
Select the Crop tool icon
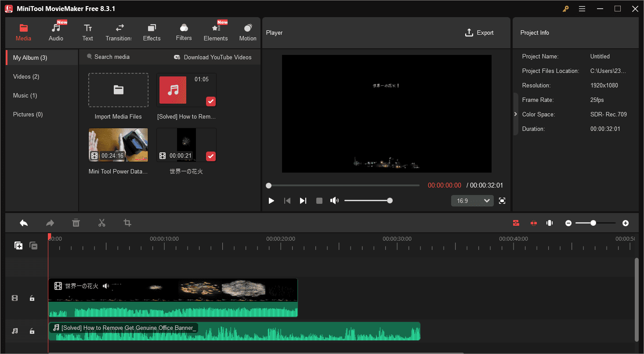click(x=127, y=223)
